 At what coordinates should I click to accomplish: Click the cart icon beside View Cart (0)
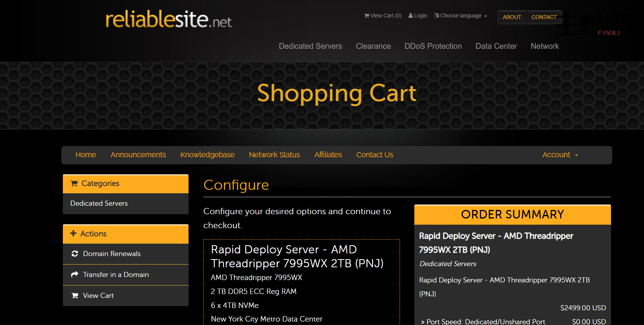(366, 16)
